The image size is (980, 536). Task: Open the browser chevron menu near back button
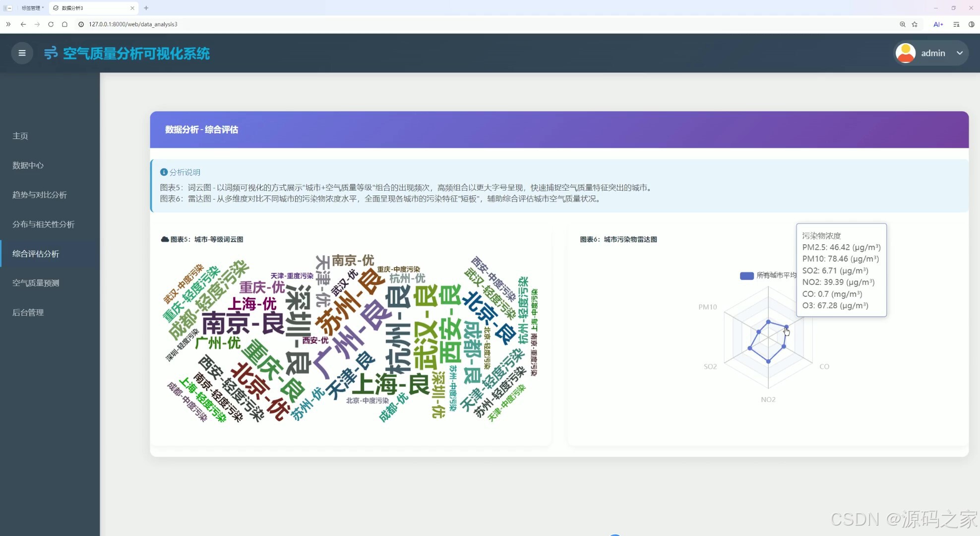tap(8, 24)
